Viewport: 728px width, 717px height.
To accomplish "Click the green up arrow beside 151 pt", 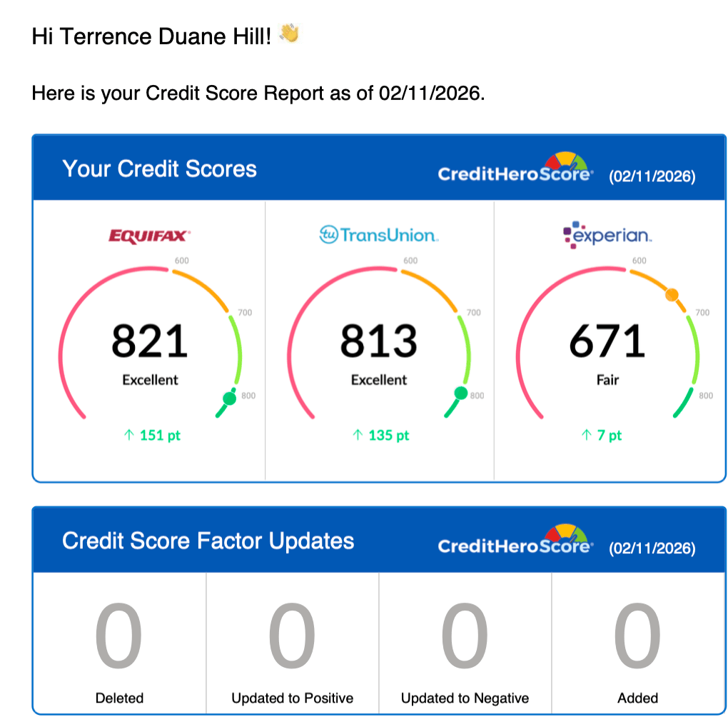I will pos(129,435).
